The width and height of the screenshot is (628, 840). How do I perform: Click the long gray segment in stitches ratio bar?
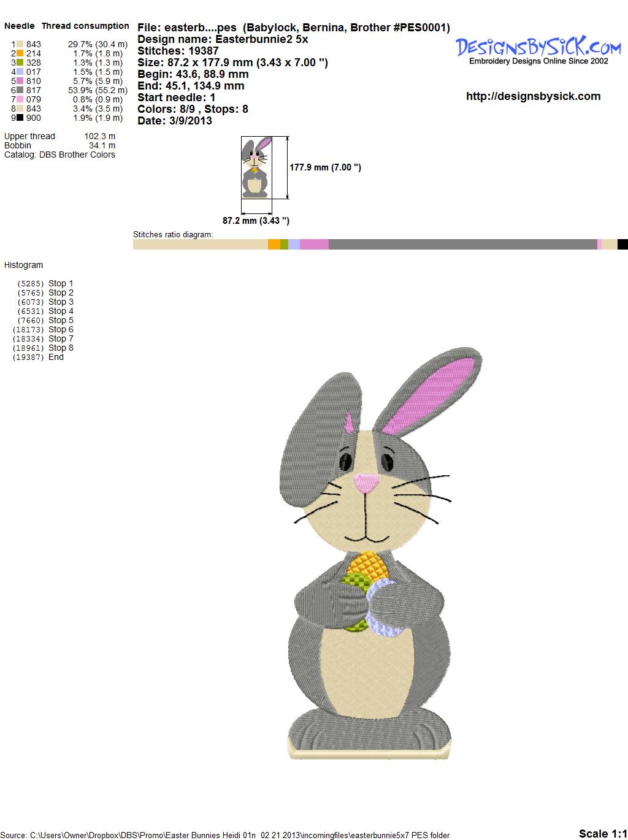[462, 245]
